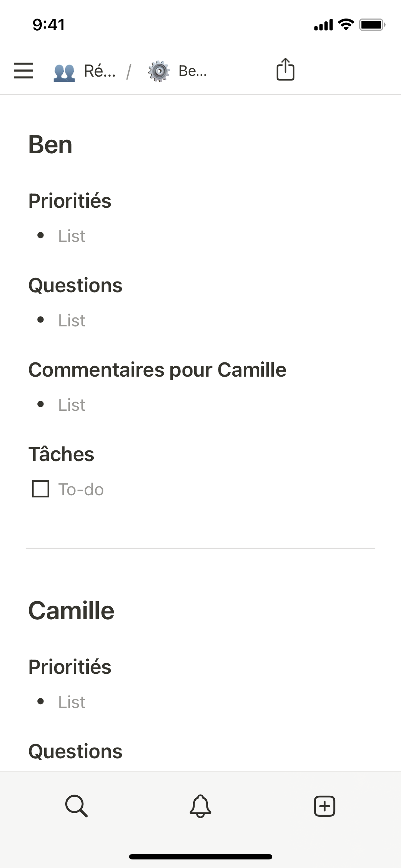This screenshot has height=868, width=401.
Task: Check the To-do checkbox under Tâches
Action: coord(41,489)
